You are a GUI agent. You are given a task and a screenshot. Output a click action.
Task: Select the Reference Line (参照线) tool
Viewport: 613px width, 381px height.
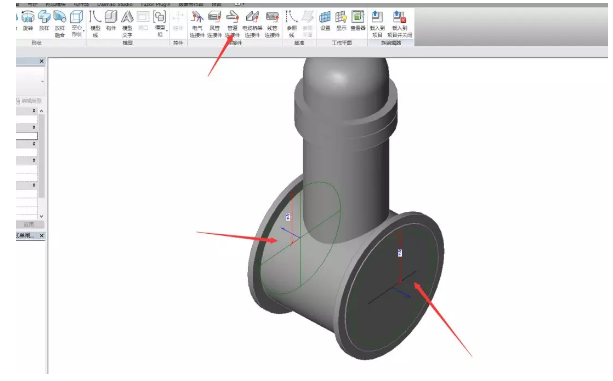[x=292, y=24]
